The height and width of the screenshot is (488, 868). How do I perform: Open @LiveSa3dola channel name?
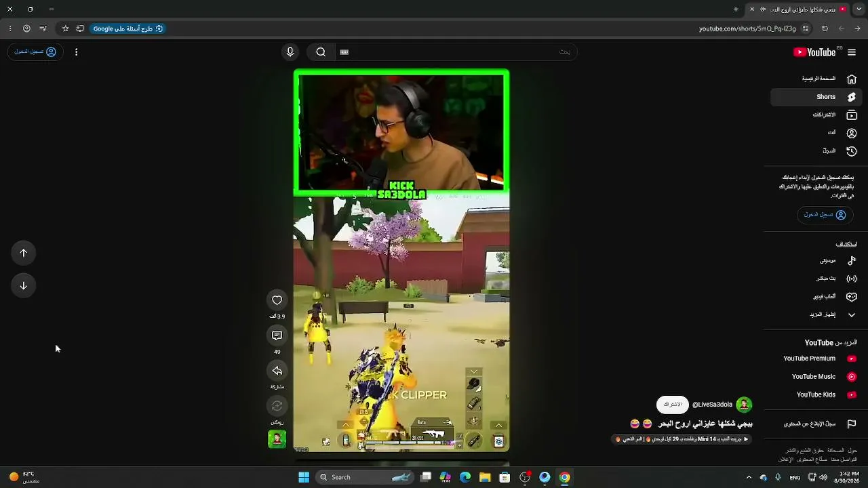click(712, 405)
